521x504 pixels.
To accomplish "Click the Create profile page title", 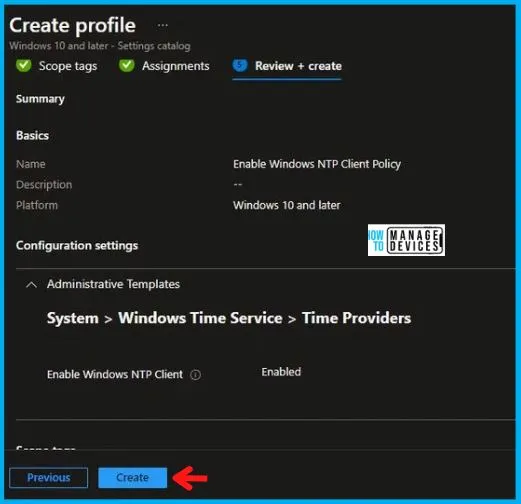I will pos(73,25).
